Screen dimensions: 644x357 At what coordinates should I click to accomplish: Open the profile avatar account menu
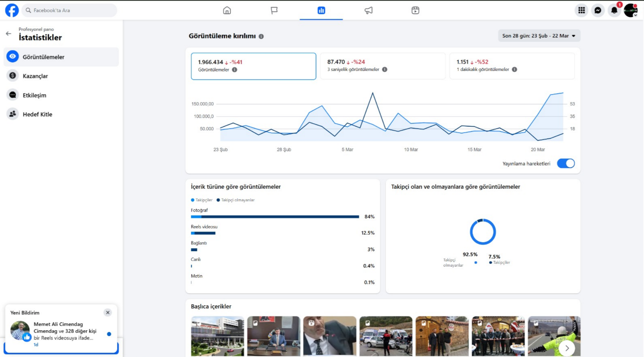pos(630,10)
